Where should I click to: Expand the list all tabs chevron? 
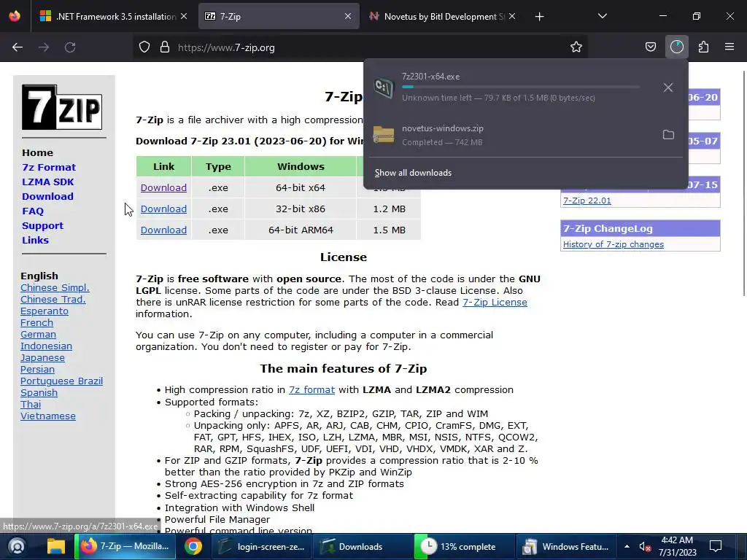(x=602, y=17)
